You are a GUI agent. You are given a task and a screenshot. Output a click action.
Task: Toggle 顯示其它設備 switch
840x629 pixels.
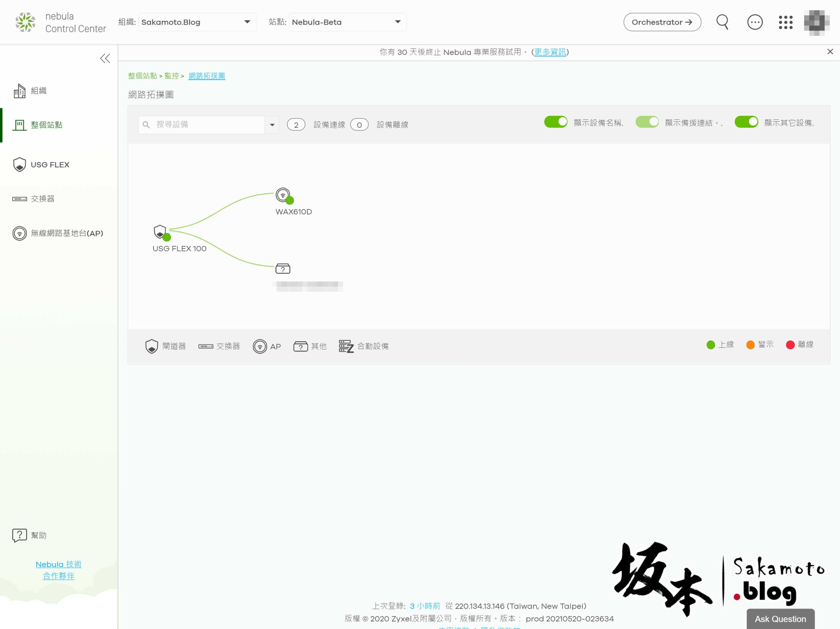tap(746, 122)
